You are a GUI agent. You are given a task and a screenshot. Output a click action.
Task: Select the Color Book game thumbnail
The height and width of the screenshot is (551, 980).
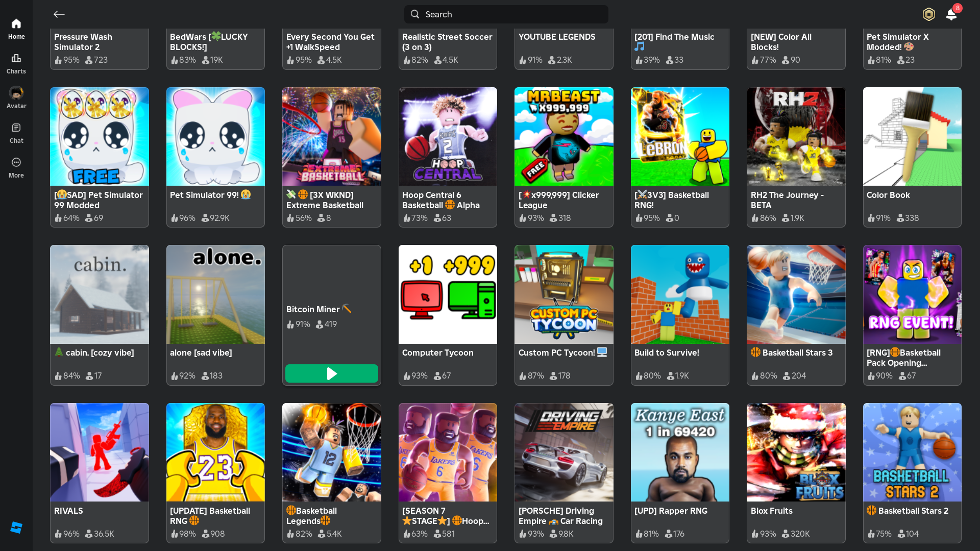pyautogui.click(x=912, y=136)
